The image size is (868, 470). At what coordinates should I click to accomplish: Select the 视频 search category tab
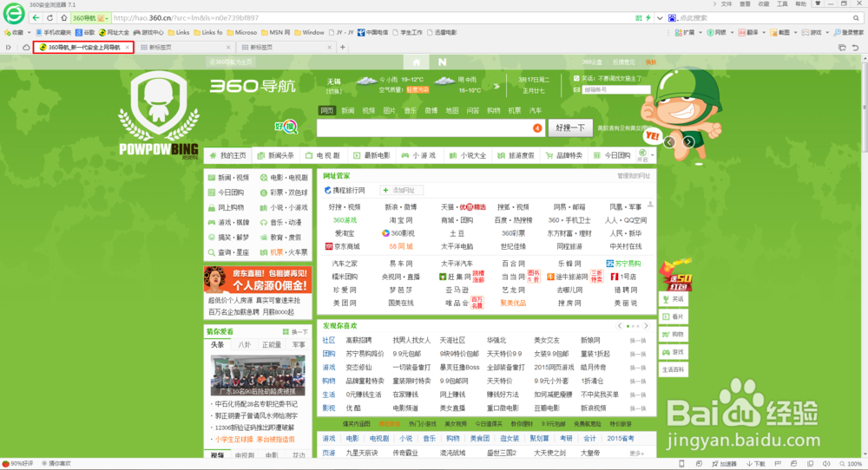[x=369, y=111]
